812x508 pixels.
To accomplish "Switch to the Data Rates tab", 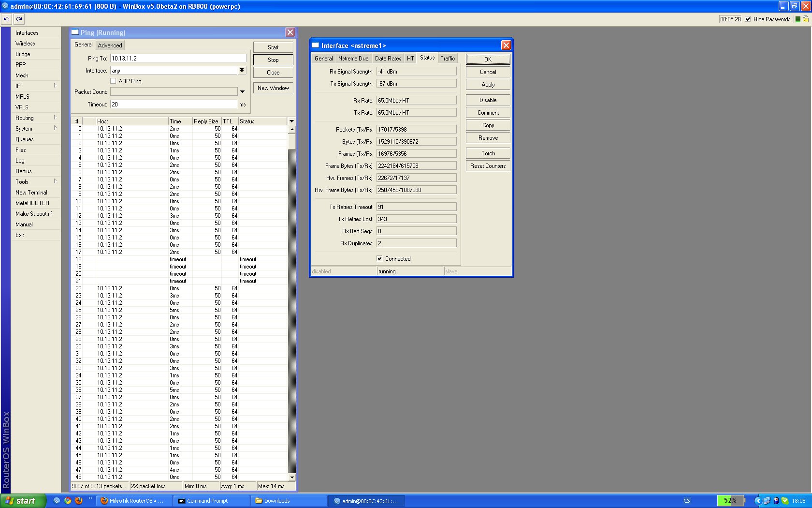I will click(x=388, y=59).
